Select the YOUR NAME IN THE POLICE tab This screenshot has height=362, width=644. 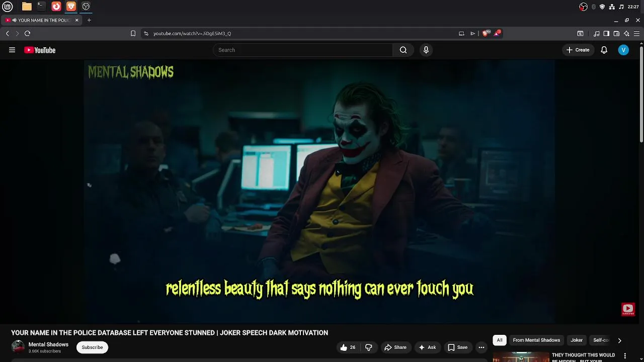click(41, 20)
